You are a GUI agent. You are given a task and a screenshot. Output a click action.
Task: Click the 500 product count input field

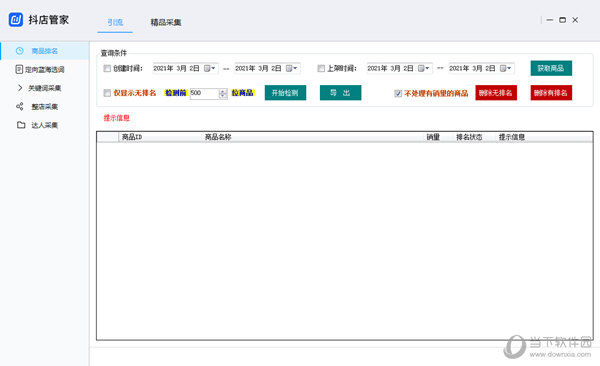tap(204, 93)
